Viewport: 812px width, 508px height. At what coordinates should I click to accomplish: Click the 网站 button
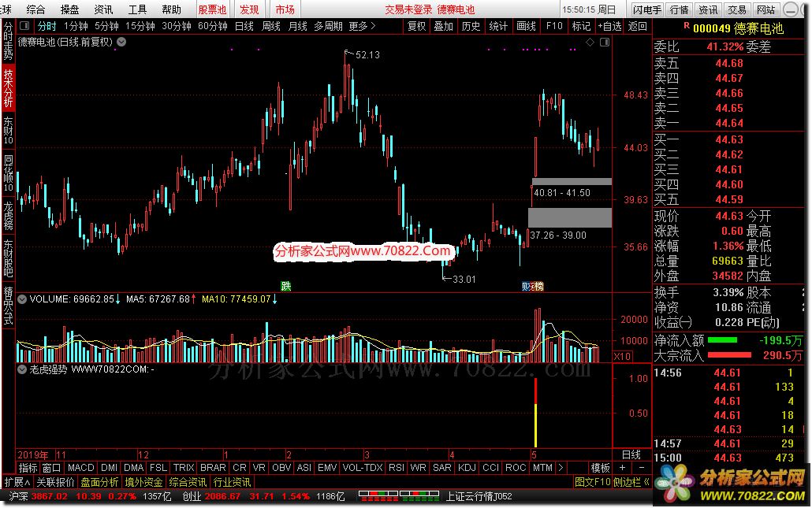(766, 9)
